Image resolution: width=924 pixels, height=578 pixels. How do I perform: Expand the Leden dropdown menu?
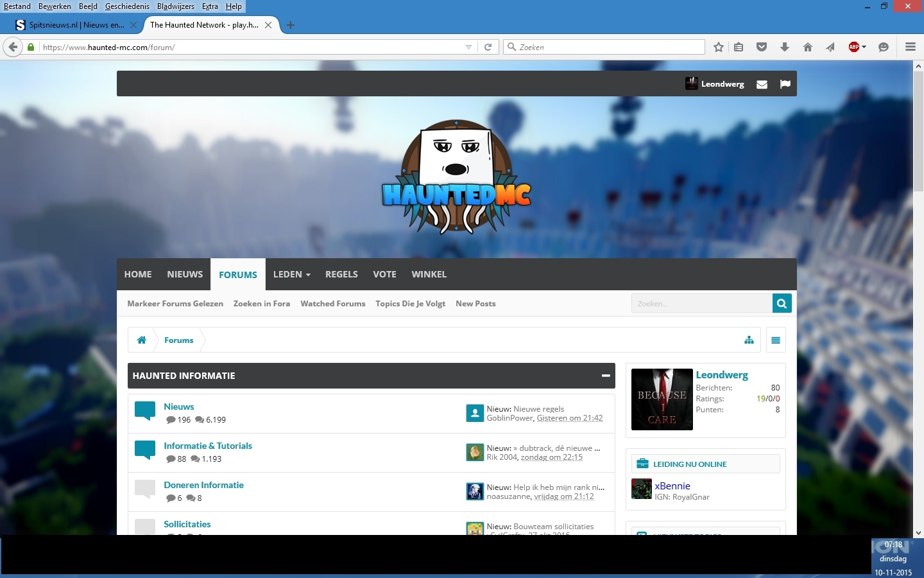coord(292,274)
